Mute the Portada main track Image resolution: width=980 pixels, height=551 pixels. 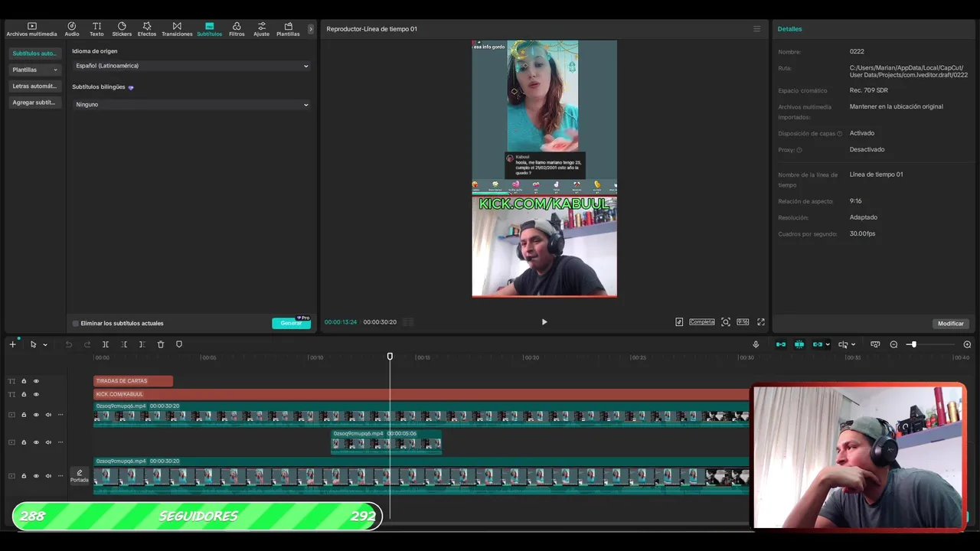[x=48, y=476]
